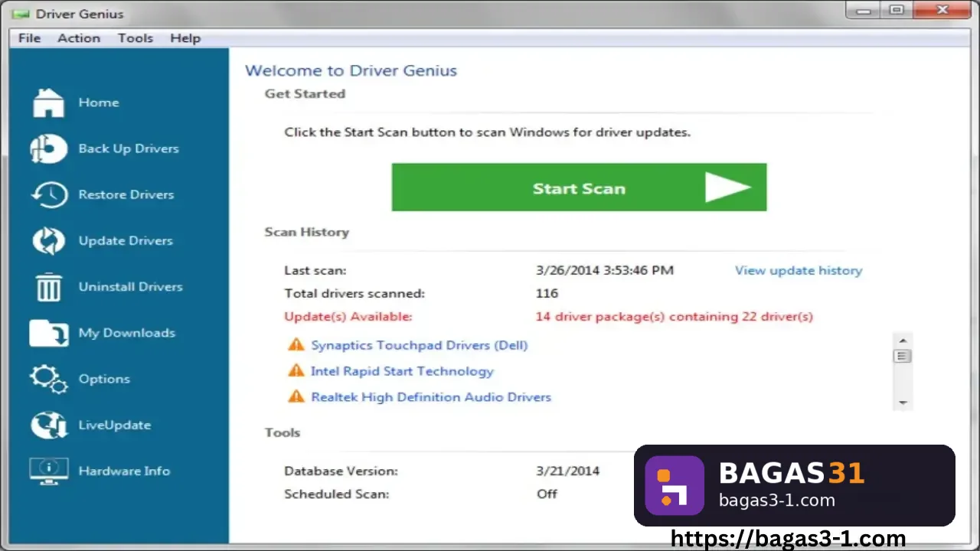This screenshot has width=980, height=551.
Task: Click the Home house icon
Action: (x=48, y=103)
